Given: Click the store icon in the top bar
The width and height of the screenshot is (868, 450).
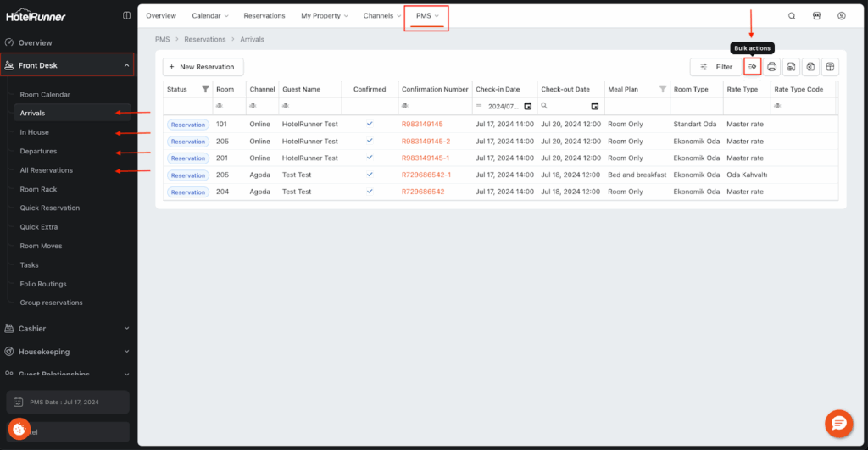Looking at the screenshot, I should point(816,16).
